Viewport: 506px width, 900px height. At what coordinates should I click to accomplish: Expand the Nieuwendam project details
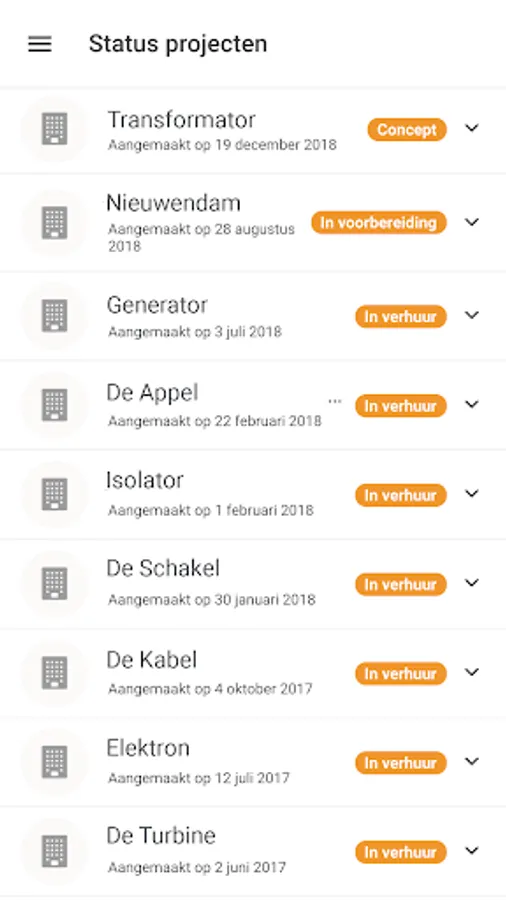tap(472, 222)
